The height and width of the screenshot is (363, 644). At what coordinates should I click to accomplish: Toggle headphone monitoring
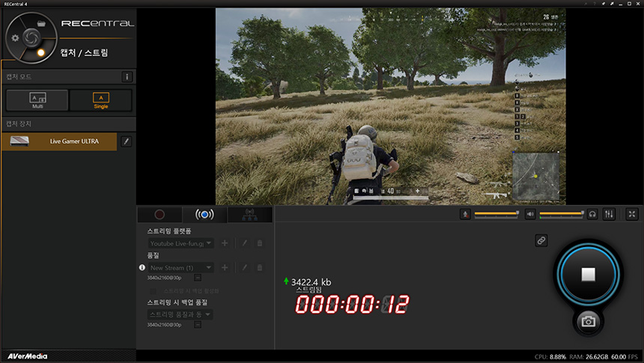(592, 214)
